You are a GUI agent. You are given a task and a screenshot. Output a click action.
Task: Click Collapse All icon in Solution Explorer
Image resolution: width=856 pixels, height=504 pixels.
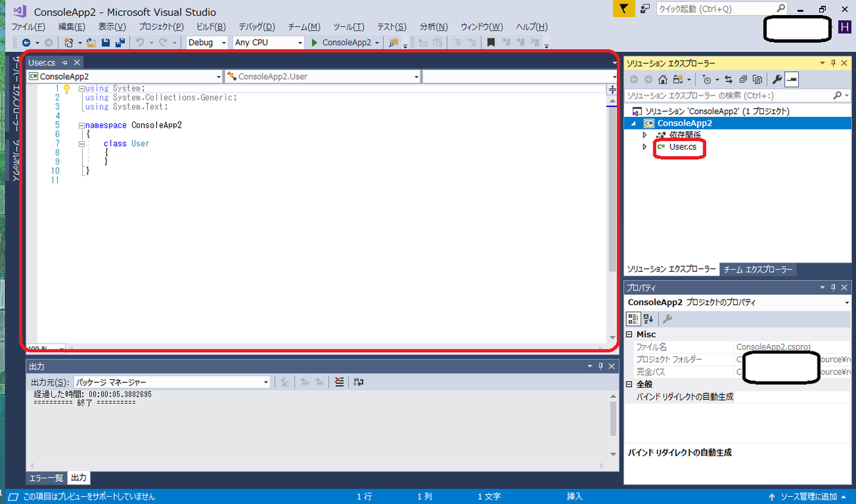pos(743,79)
